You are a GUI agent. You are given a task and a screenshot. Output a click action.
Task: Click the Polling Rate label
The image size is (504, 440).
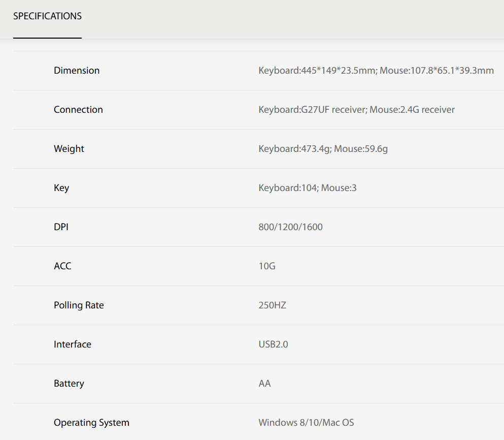[79, 305]
